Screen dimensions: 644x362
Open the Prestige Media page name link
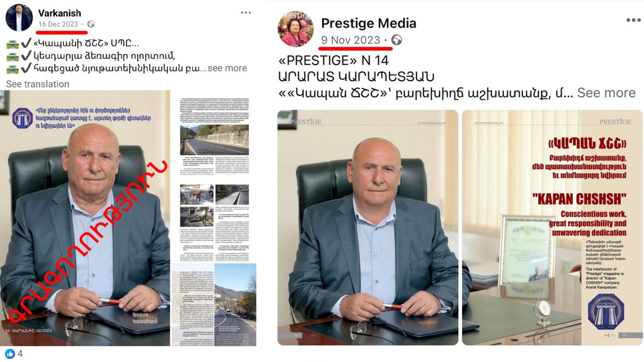point(368,23)
